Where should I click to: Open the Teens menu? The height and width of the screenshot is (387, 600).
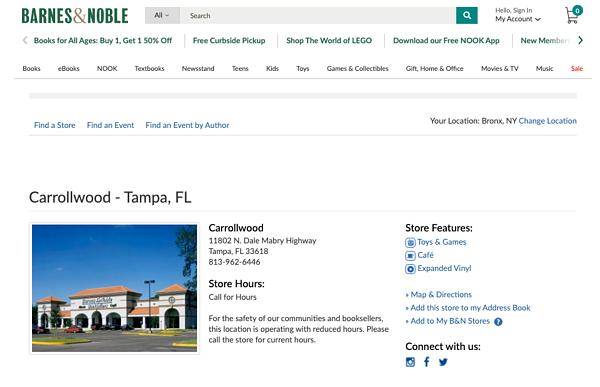pyautogui.click(x=240, y=69)
